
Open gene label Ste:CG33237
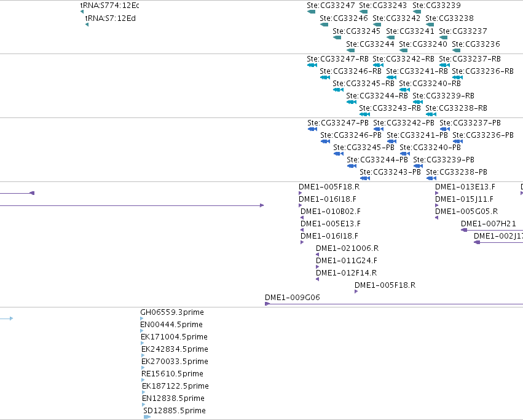(x=463, y=31)
